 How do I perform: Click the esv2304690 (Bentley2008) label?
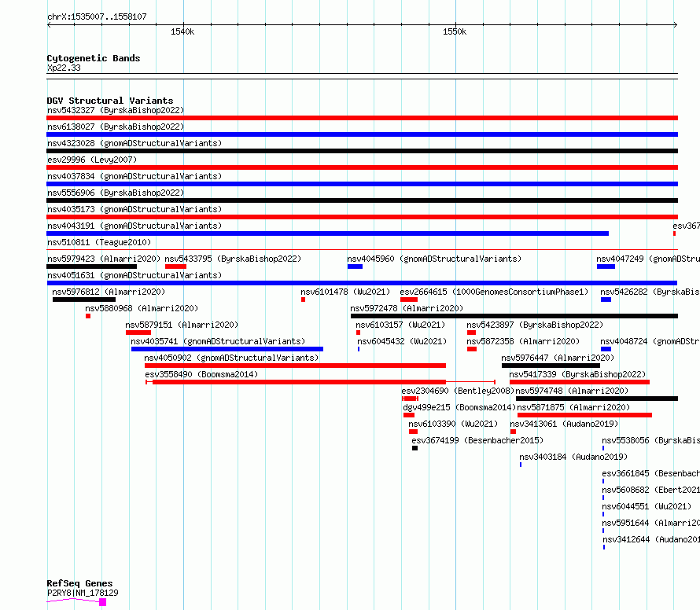coord(458,391)
